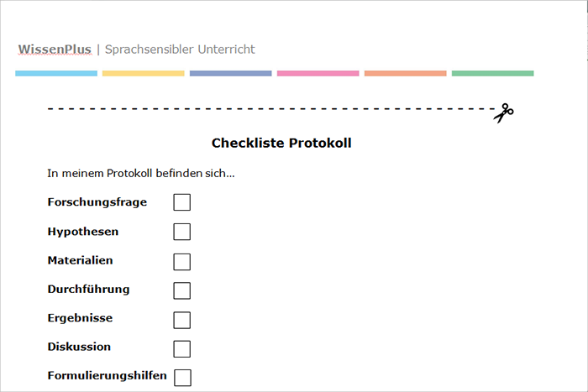
Task: Select the pink color bar
Action: (318, 74)
